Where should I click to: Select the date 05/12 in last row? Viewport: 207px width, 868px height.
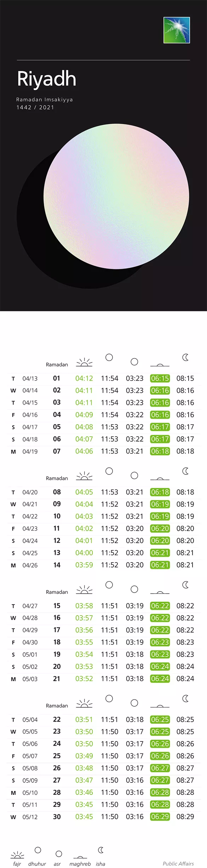[x=30, y=817]
